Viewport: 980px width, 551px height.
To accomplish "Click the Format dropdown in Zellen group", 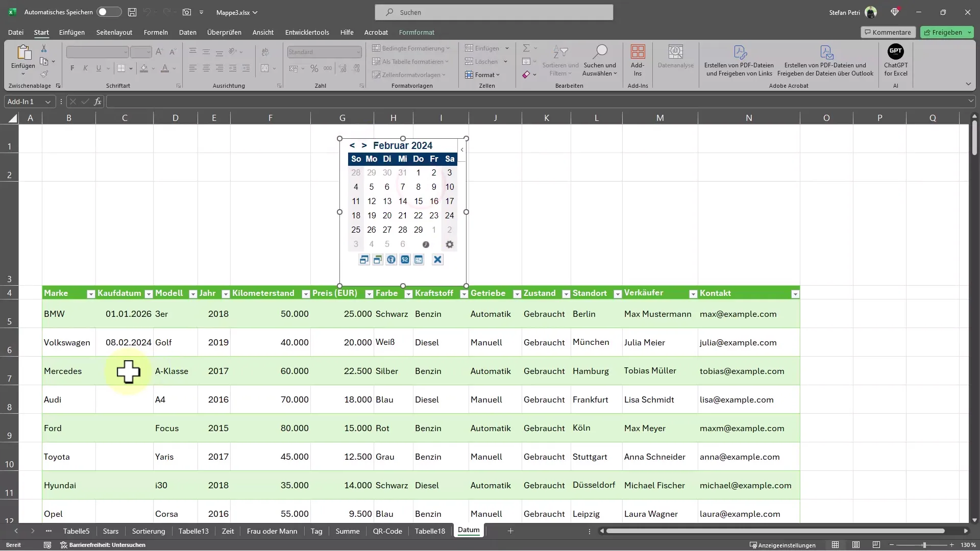I will point(486,74).
